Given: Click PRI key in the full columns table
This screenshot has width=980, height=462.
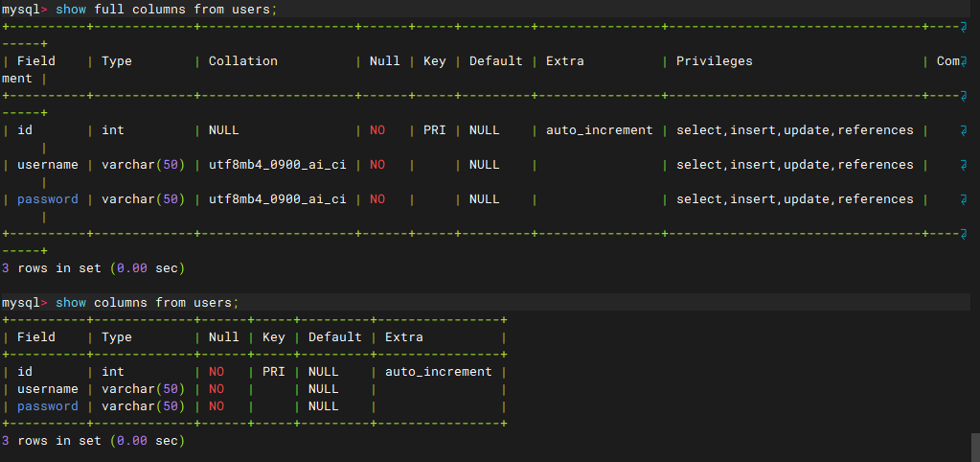Looking at the screenshot, I should [x=434, y=130].
